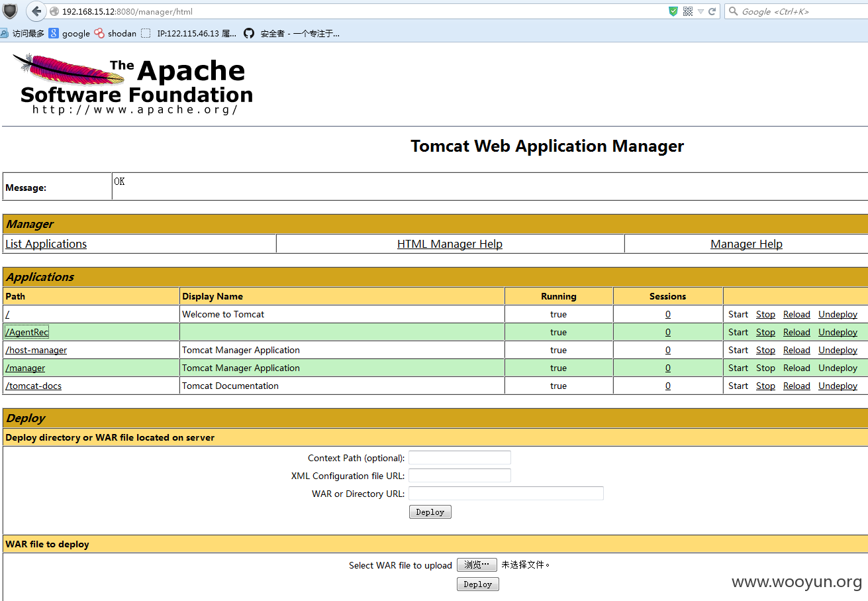Open the /tomcat-docs application link

click(34, 386)
